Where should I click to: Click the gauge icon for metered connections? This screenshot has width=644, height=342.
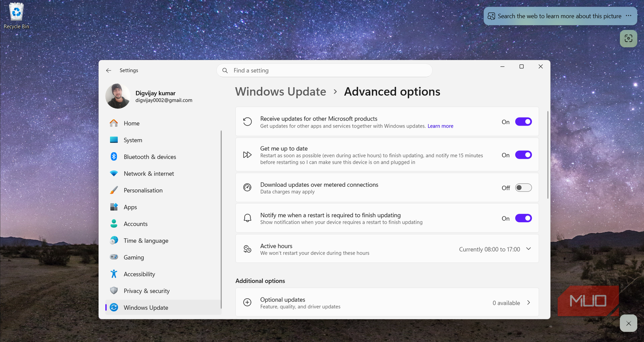tap(247, 188)
